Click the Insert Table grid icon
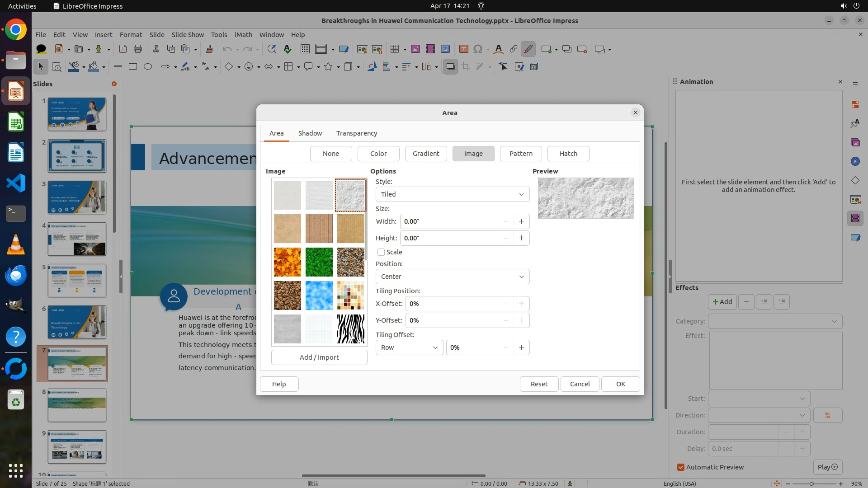This screenshot has height=488, width=868. (395, 49)
